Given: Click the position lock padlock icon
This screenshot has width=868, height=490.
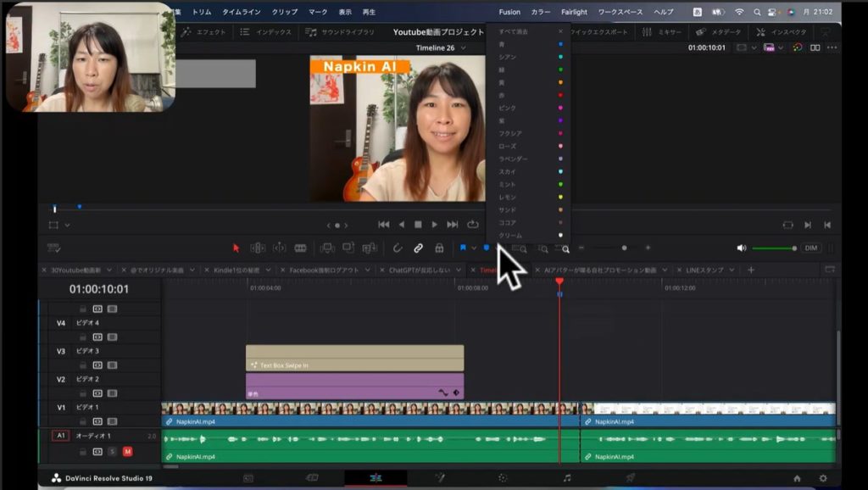Looking at the screenshot, I should (439, 248).
